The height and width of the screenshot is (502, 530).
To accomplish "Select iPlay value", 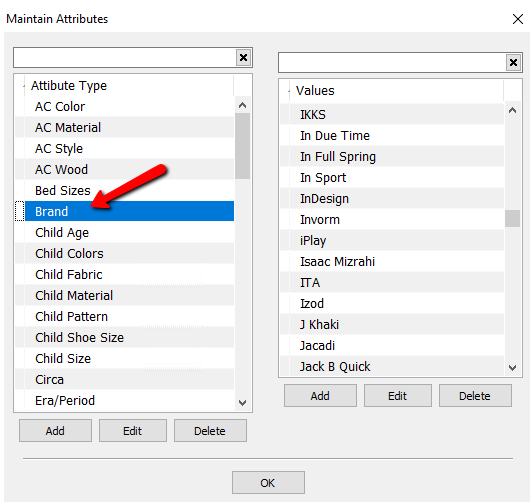I will coord(392,240).
